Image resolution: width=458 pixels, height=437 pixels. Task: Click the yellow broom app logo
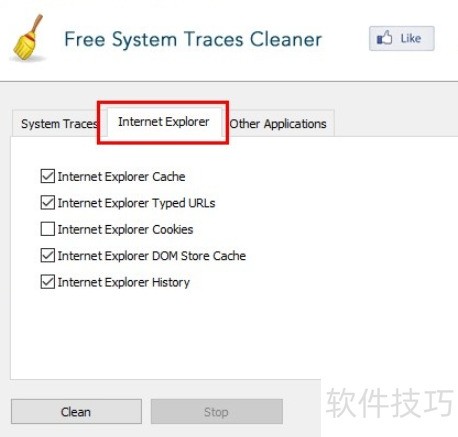[x=28, y=37]
